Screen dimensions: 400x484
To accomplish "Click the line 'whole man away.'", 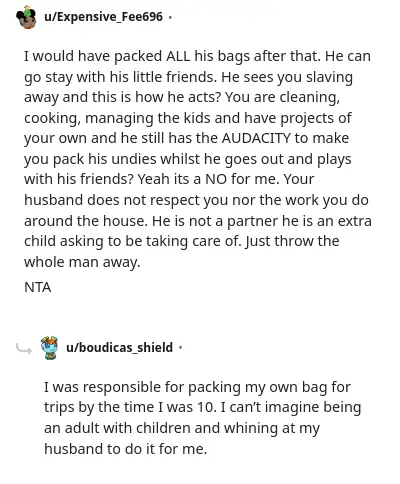I will click(82, 262).
